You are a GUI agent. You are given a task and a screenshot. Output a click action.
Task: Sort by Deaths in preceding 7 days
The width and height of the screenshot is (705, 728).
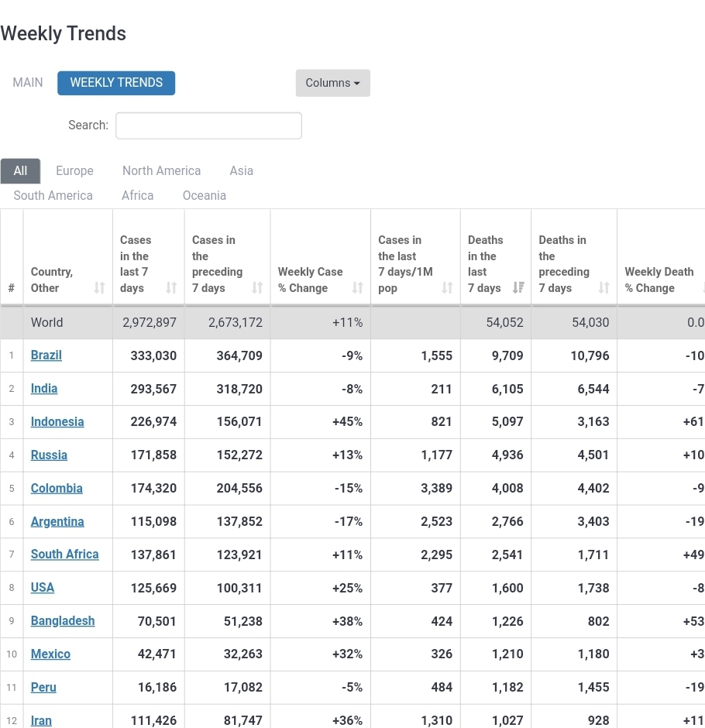click(x=604, y=288)
